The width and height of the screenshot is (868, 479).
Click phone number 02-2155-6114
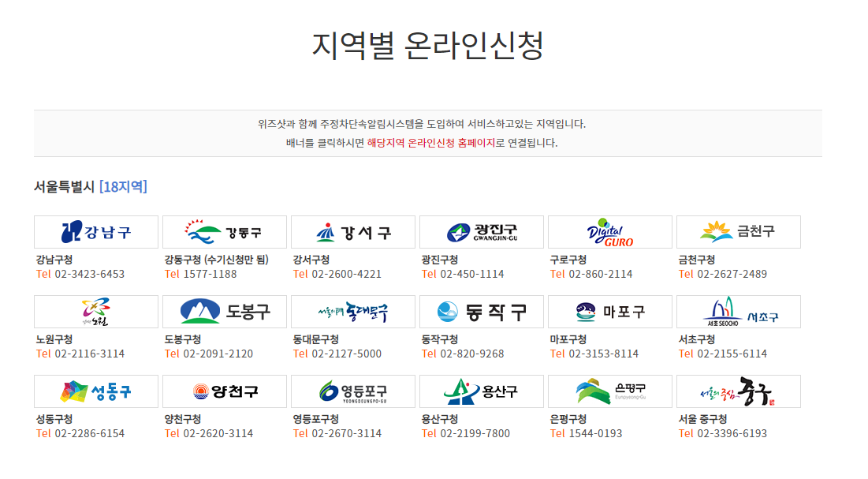pyautogui.click(x=732, y=354)
